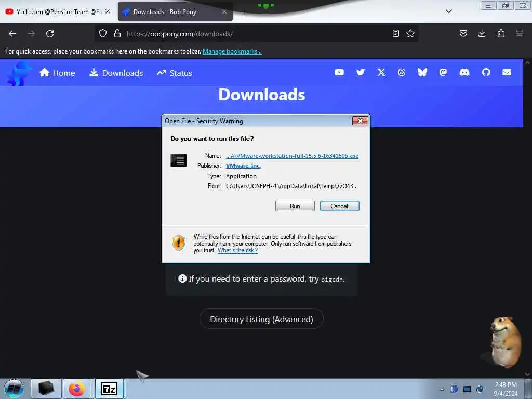Switch to the Y'all team @Pepsi tab
The width and height of the screenshot is (532, 399).
pyautogui.click(x=58, y=11)
